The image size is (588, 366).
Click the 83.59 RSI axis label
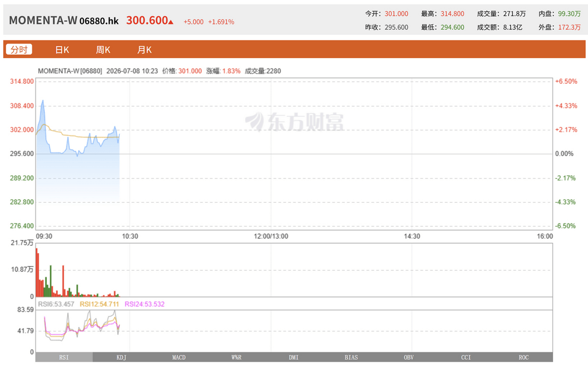click(26, 310)
